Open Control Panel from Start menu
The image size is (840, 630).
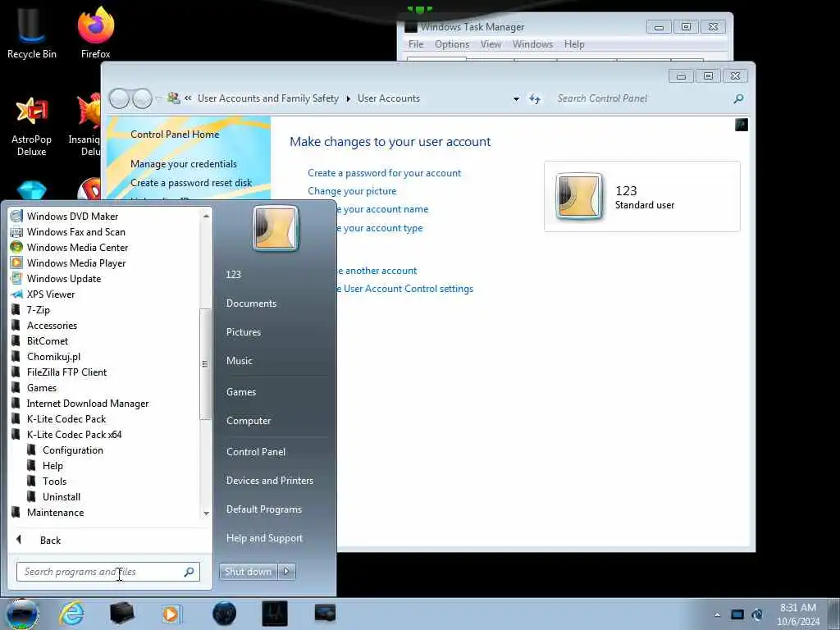click(256, 452)
